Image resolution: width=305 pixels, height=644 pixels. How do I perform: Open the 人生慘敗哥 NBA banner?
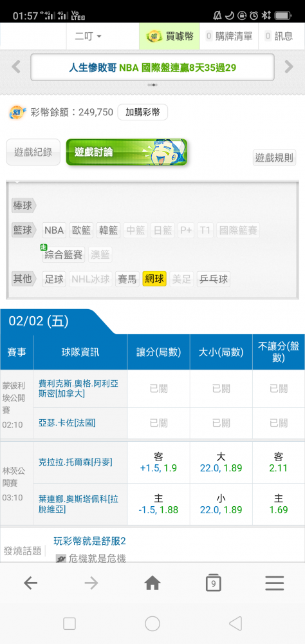click(x=152, y=68)
